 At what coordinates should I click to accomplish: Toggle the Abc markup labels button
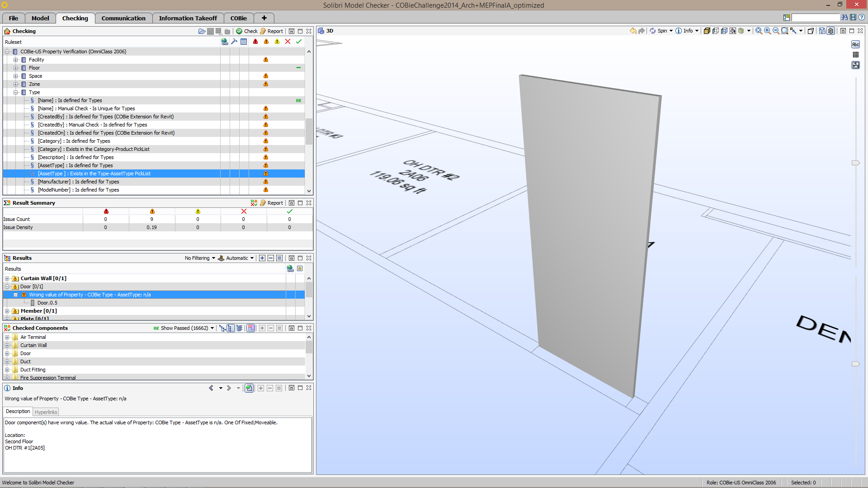855,44
